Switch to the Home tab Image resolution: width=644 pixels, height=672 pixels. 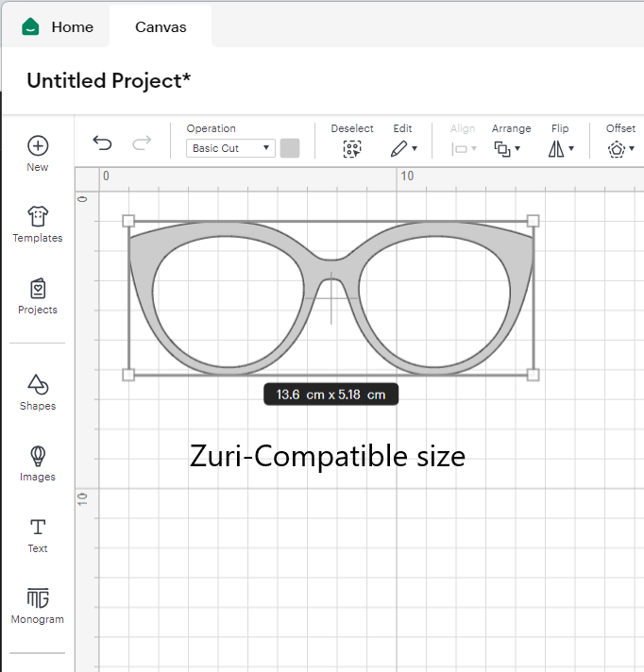tap(59, 26)
